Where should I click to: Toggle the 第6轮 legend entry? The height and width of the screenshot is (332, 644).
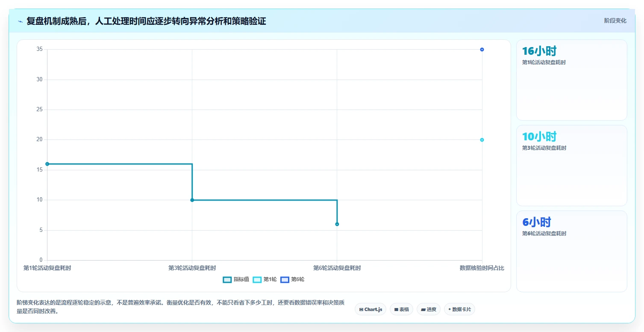point(292,279)
